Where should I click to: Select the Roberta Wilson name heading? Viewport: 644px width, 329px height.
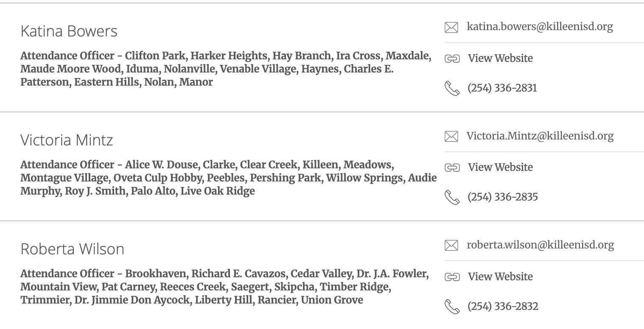click(x=72, y=249)
